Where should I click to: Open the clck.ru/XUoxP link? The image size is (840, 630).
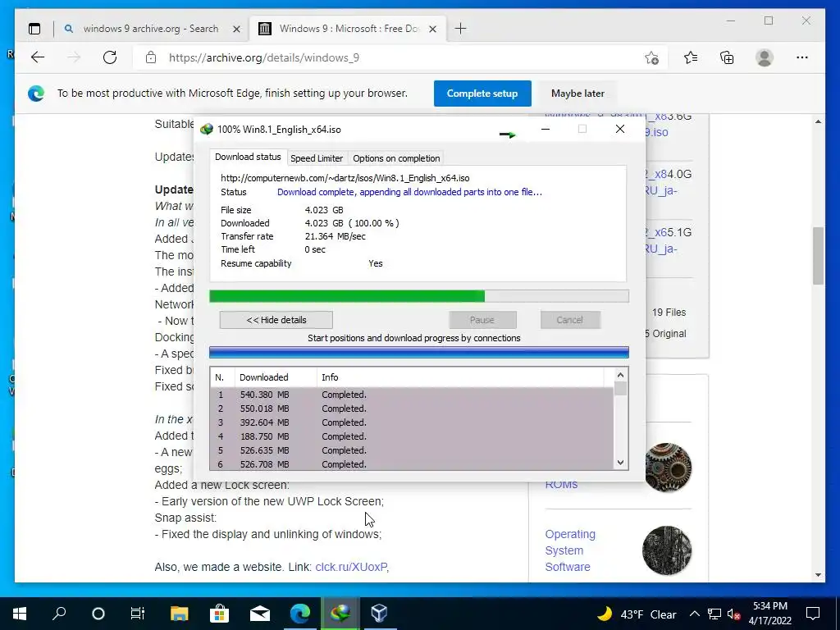(351, 567)
